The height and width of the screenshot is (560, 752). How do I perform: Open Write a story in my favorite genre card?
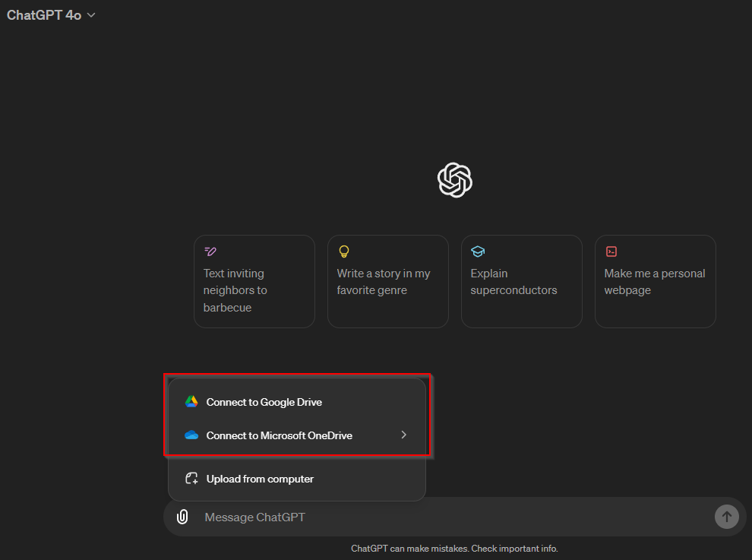(x=388, y=282)
